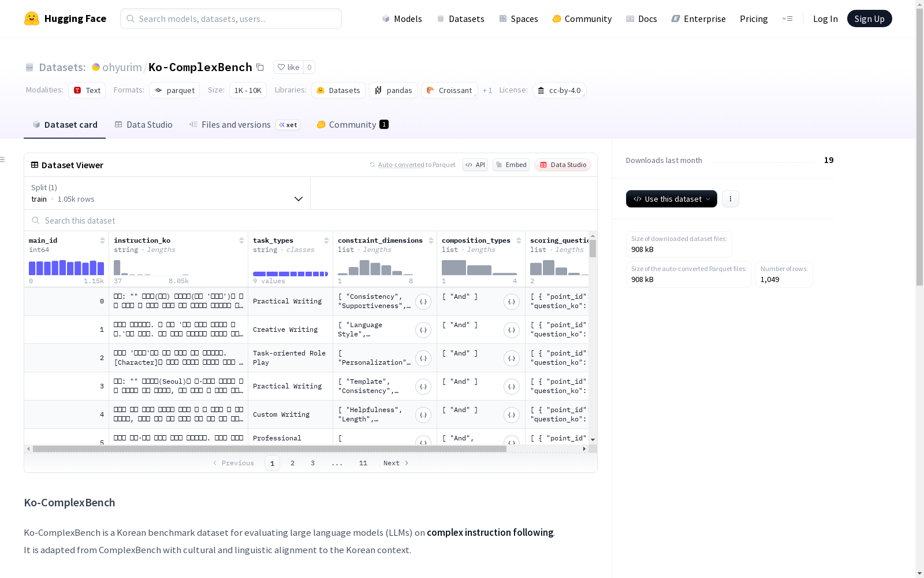Expand the row 3 composition_types cell
The image size is (924, 578).
tap(512, 387)
